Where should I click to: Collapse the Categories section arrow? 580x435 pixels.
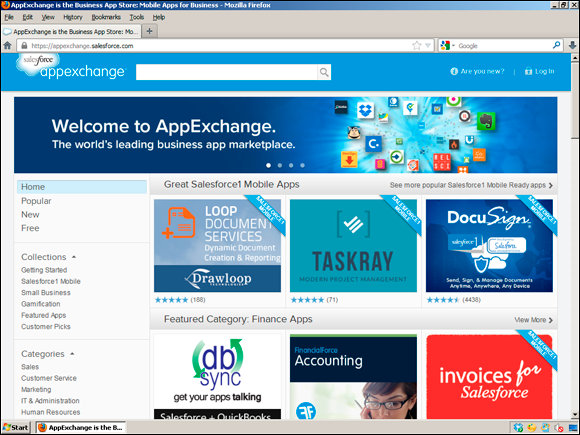pyautogui.click(x=72, y=354)
